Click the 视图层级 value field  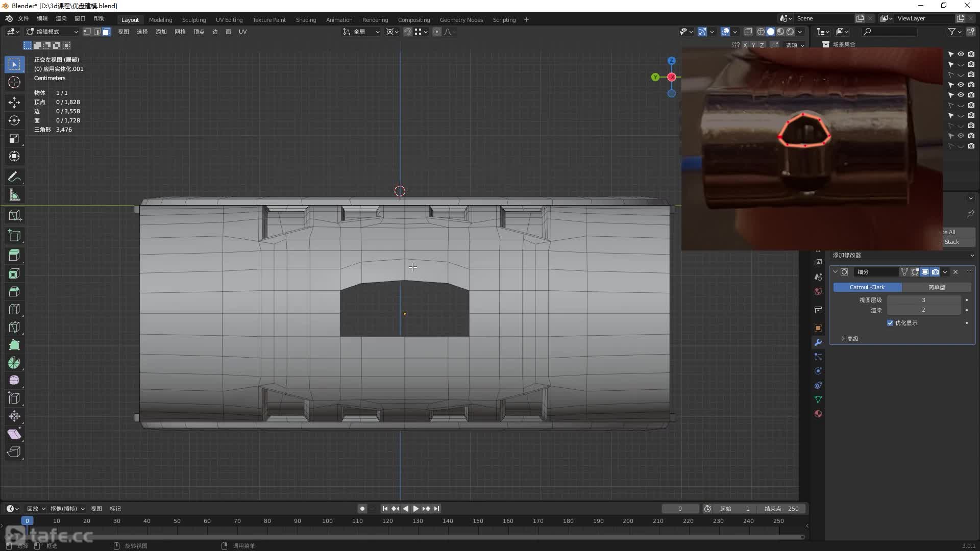click(x=923, y=300)
